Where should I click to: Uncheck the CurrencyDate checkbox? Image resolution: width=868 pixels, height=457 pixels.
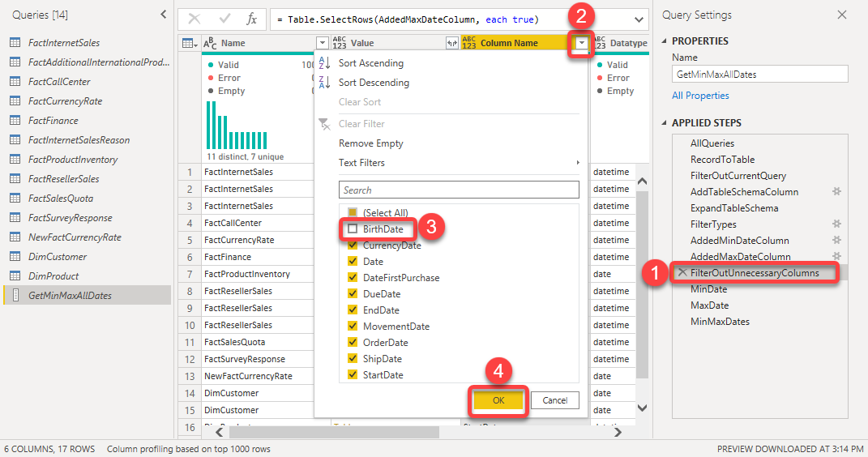(x=353, y=245)
